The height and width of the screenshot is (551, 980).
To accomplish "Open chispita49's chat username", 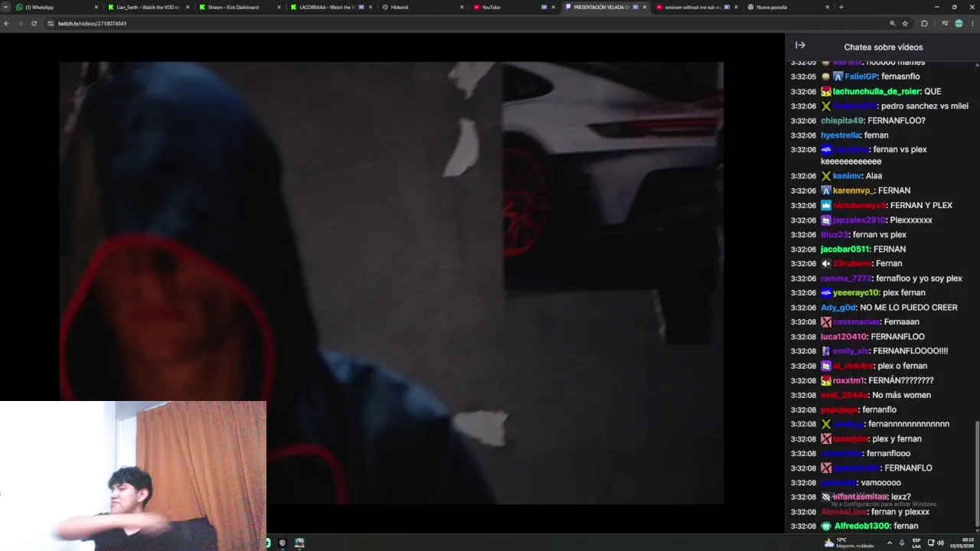I will (x=841, y=121).
